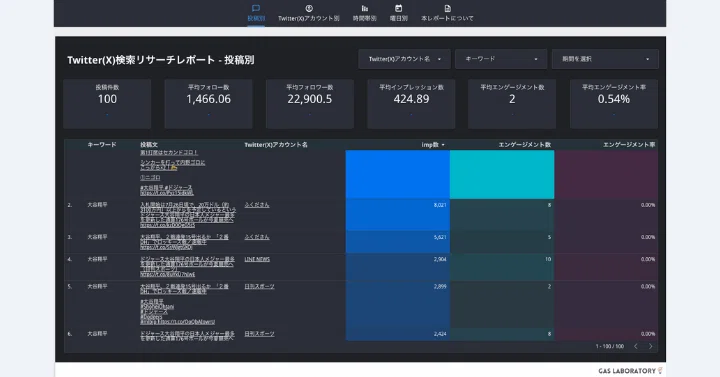Open the post text link in row 6

tap(187, 336)
